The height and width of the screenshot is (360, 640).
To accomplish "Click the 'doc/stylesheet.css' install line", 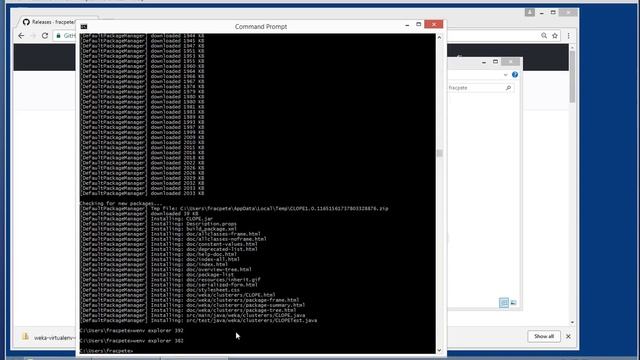I will tap(160, 290).
